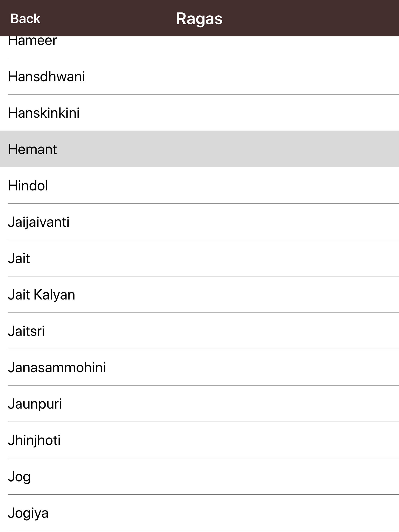Image resolution: width=399 pixels, height=532 pixels.
Task: Select Janasammohini in the list
Action: [57, 367]
